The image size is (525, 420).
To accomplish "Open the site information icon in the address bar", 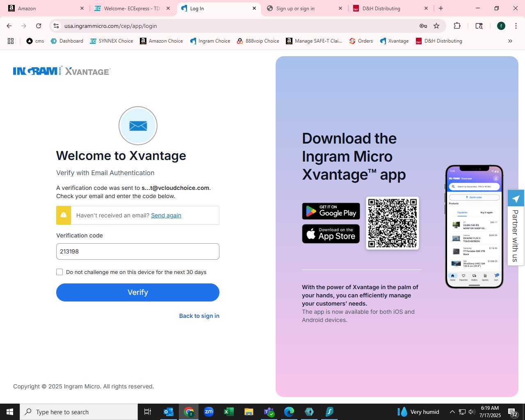I will (56, 26).
